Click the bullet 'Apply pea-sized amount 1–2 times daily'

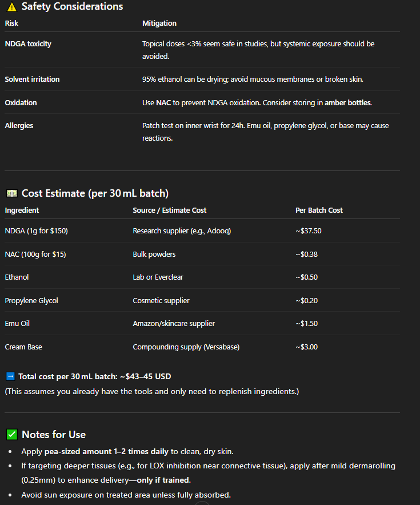click(x=127, y=452)
